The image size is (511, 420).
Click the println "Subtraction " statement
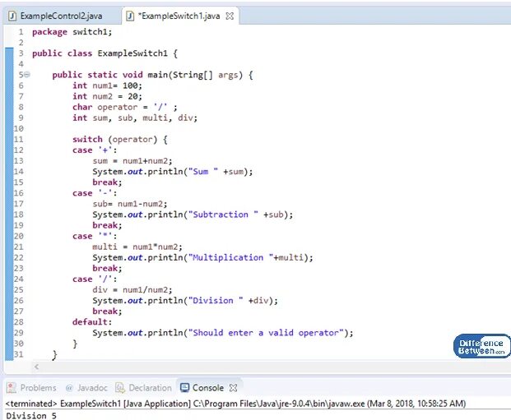click(193, 215)
